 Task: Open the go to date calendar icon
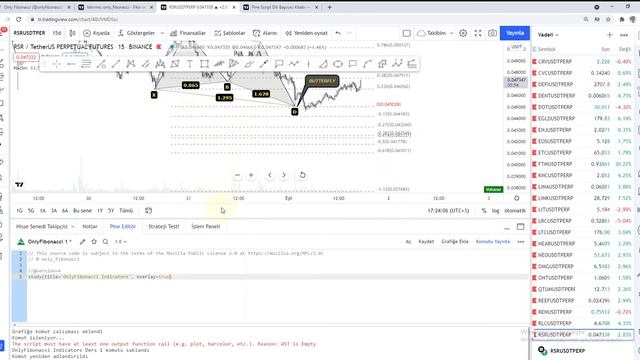point(149,211)
